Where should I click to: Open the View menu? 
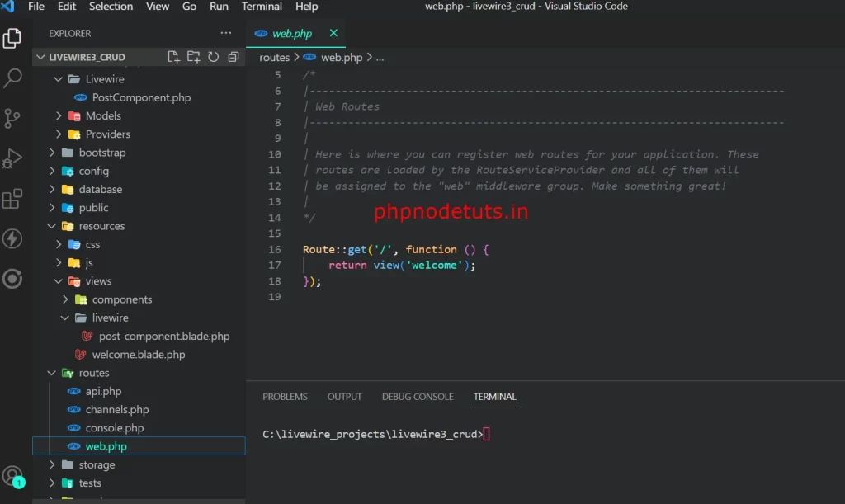[158, 7]
